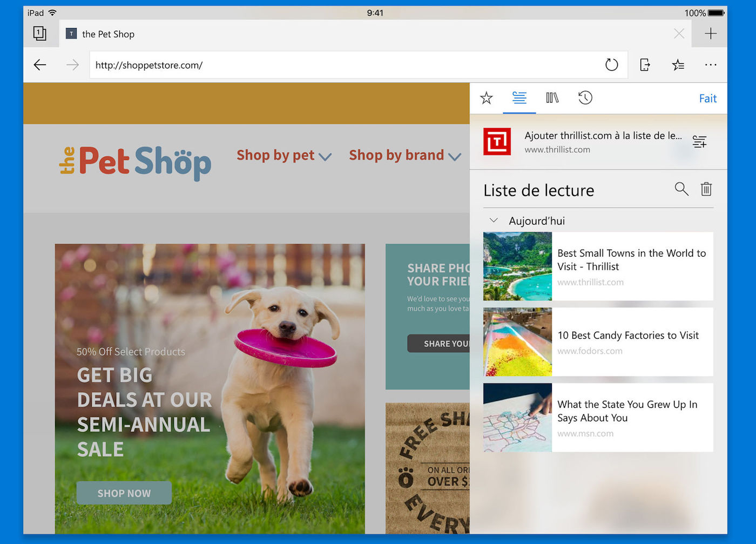The height and width of the screenshot is (544, 756).
Task: Open a new tab with plus icon
Action: point(711,33)
